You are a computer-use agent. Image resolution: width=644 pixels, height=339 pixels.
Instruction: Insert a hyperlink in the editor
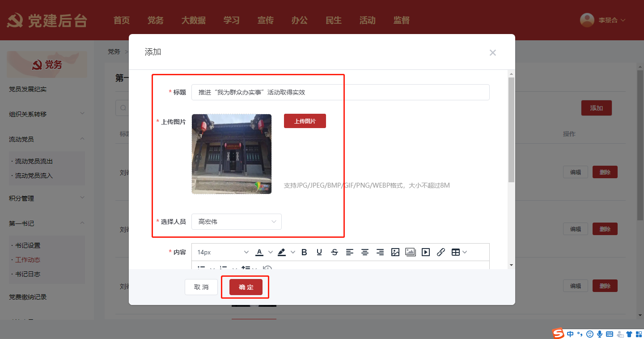pyautogui.click(x=441, y=252)
